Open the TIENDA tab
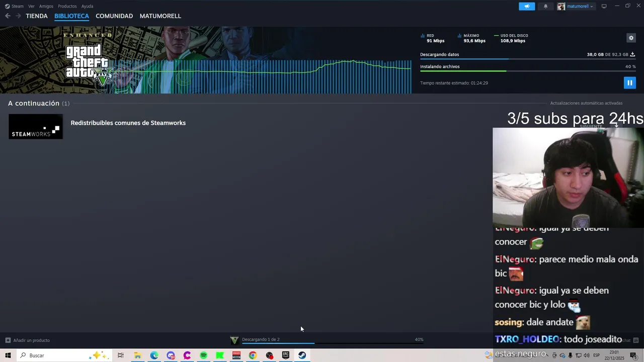 [x=37, y=16]
